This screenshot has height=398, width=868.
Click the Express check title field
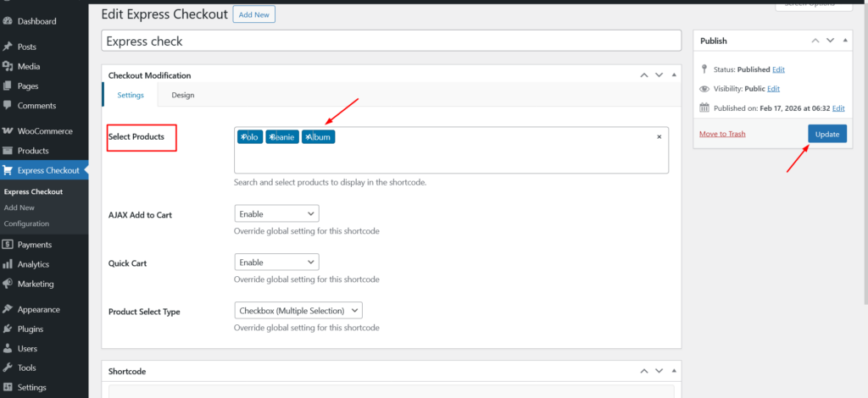pyautogui.click(x=391, y=41)
